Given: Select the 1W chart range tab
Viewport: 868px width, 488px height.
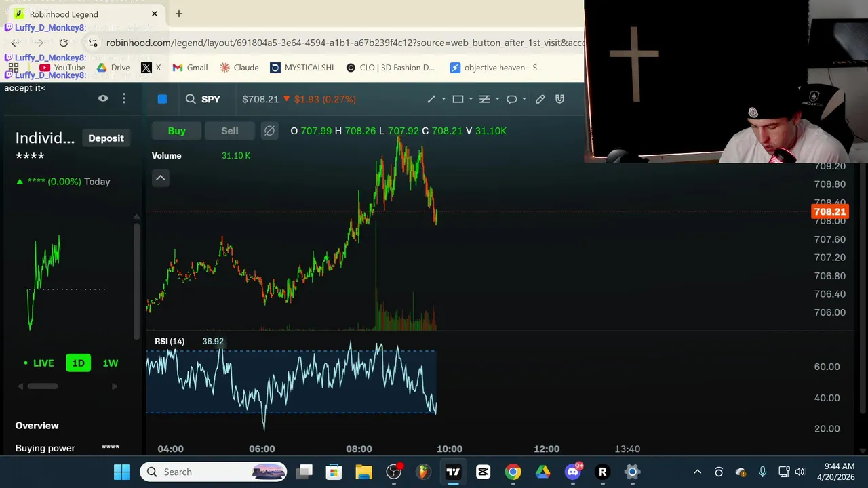Looking at the screenshot, I should click(110, 363).
